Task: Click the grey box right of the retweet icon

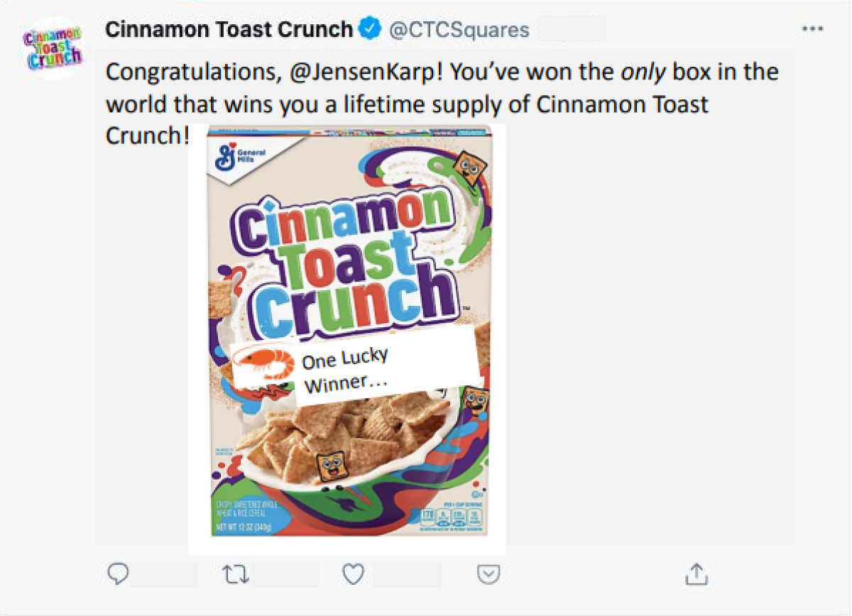Action: click(x=285, y=573)
